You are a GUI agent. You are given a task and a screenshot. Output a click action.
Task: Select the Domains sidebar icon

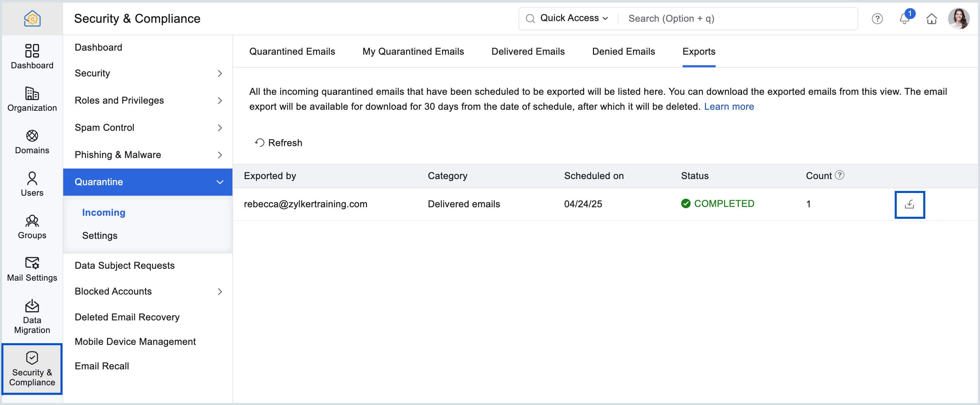(x=32, y=142)
